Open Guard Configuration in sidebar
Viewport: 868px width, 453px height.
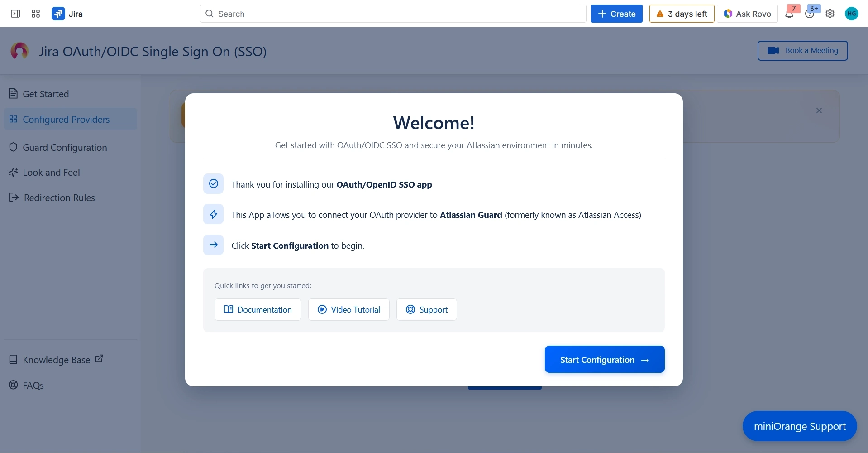click(x=70, y=147)
